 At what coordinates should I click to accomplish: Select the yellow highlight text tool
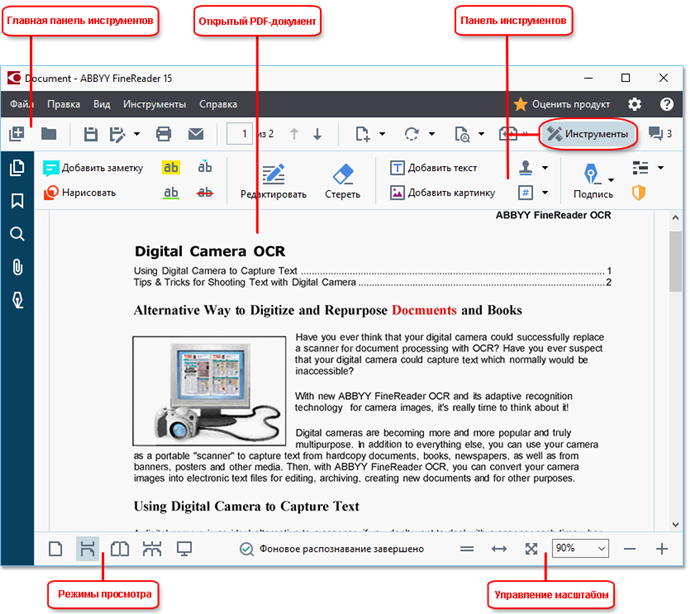click(x=171, y=168)
